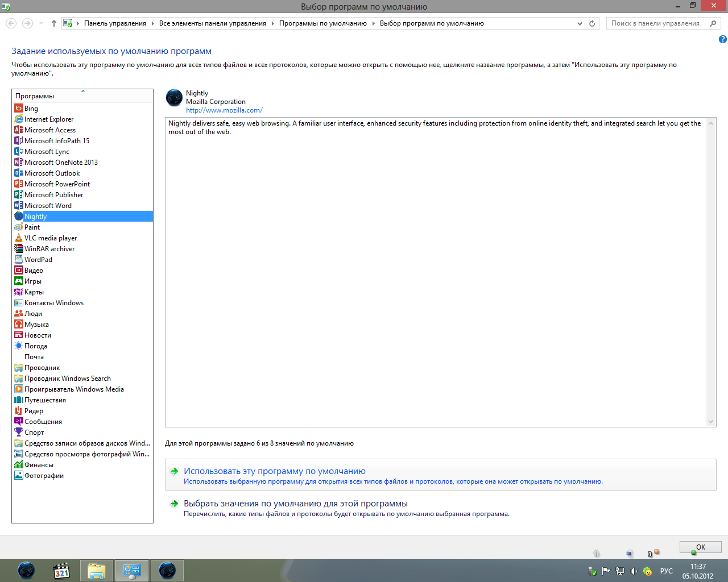This screenshot has width=728, height=582.
Task: Click the control panel search field
Action: pos(663,23)
